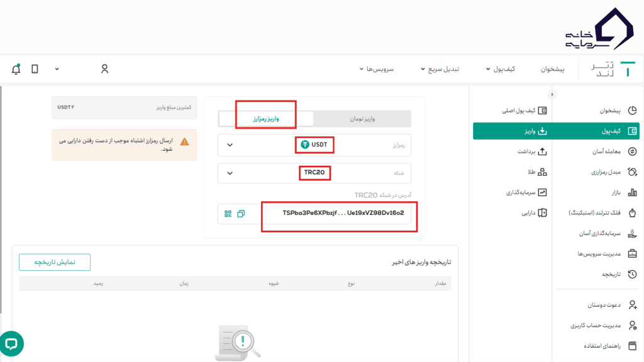The image size is (644, 362).
Task: Click the نمایش تاریخچه button
Action: click(x=54, y=262)
